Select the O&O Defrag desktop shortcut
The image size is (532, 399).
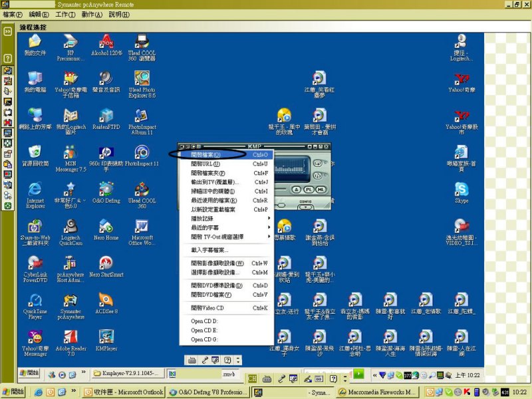click(106, 192)
